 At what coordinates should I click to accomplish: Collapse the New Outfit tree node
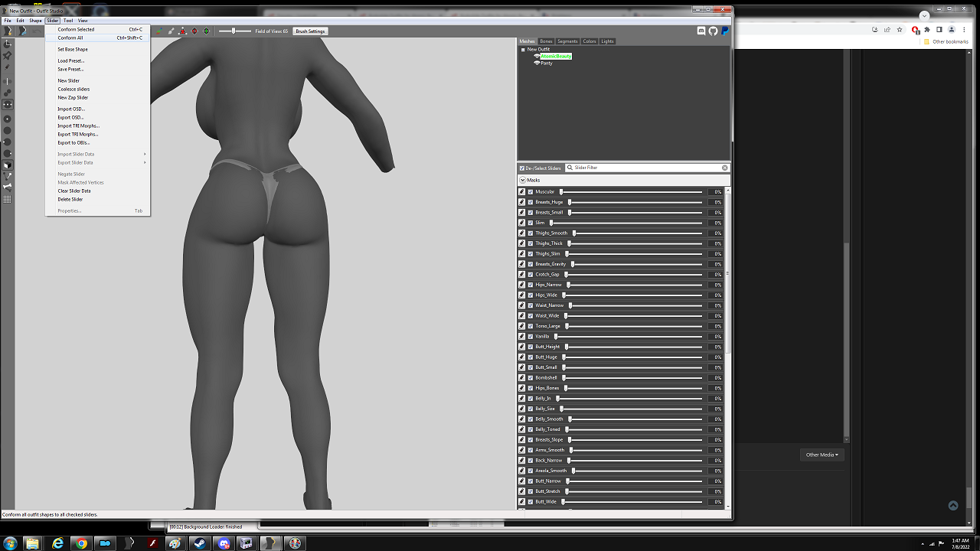pyautogui.click(x=523, y=50)
